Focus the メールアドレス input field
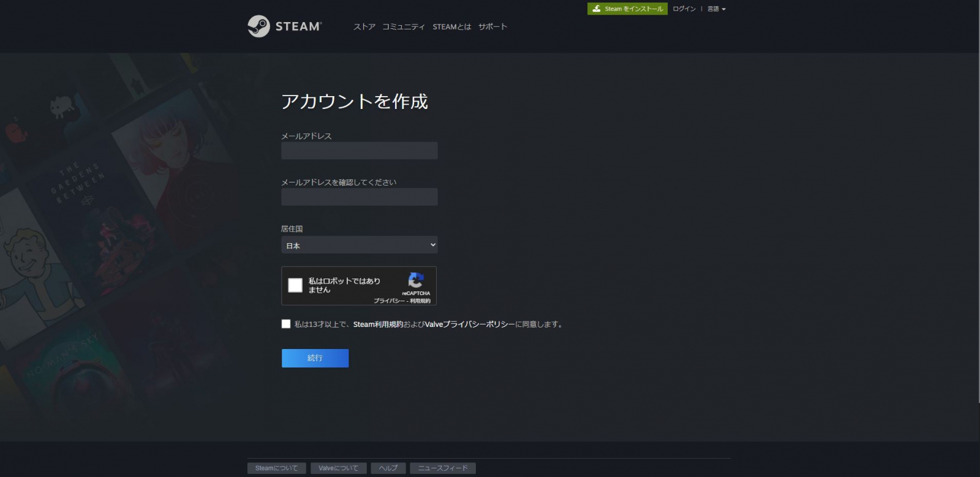 tap(359, 151)
